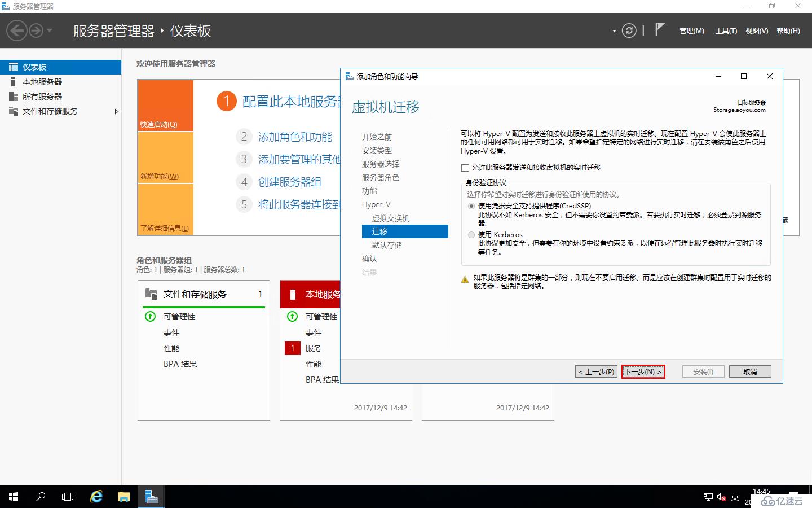Click 添加角色和功能 link
Screen dimensions: 812x508
pos(295,137)
